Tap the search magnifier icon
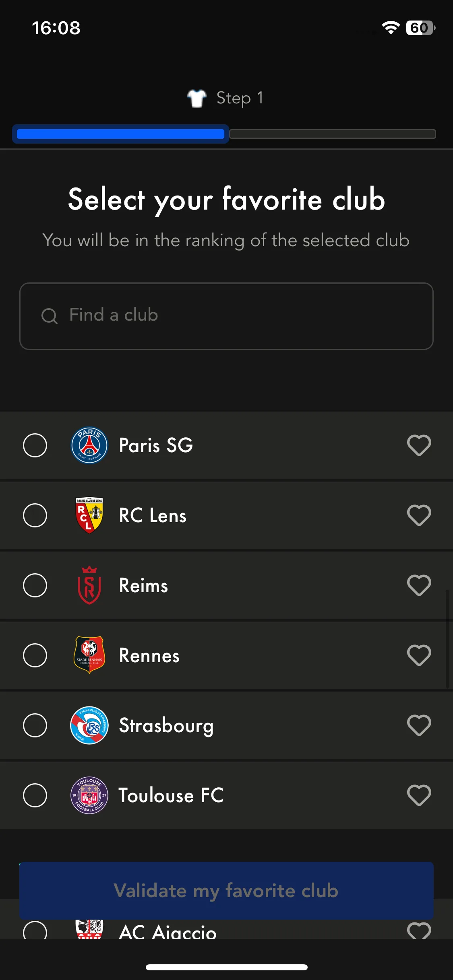 (50, 316)
